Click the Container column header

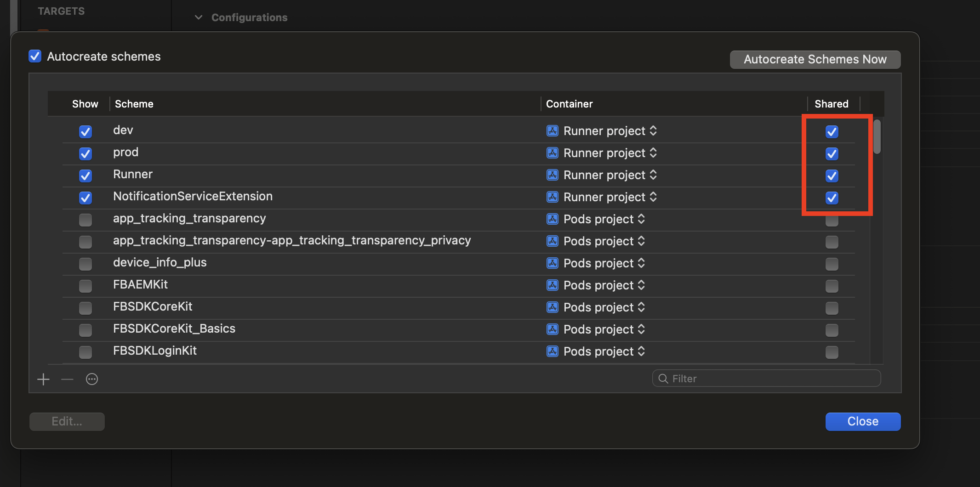coord(569,104)
